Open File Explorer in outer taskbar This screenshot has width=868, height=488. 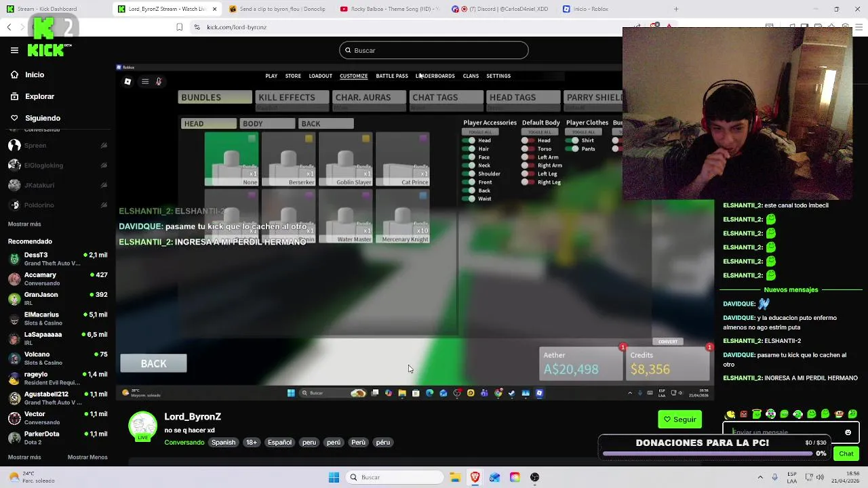coord(455,477)
